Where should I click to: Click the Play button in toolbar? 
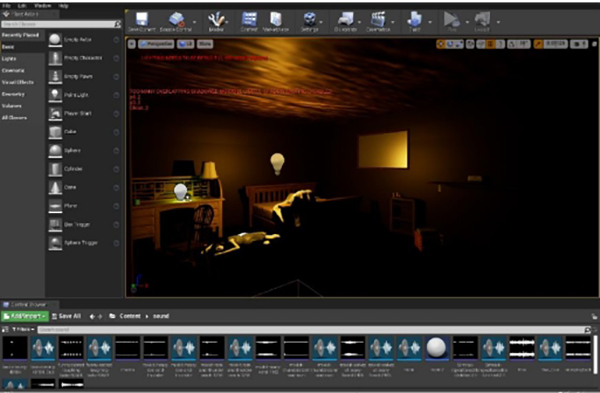tap(452, 19)
